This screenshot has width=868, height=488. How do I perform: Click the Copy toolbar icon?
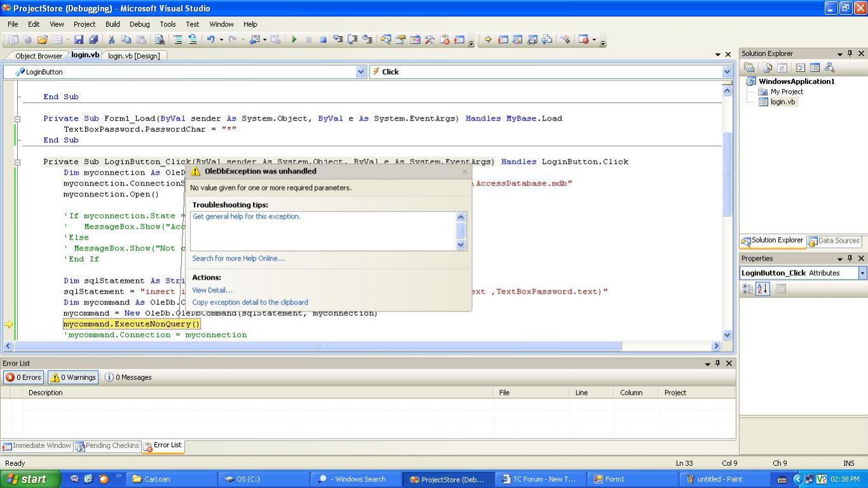click(x=126, y=39)
